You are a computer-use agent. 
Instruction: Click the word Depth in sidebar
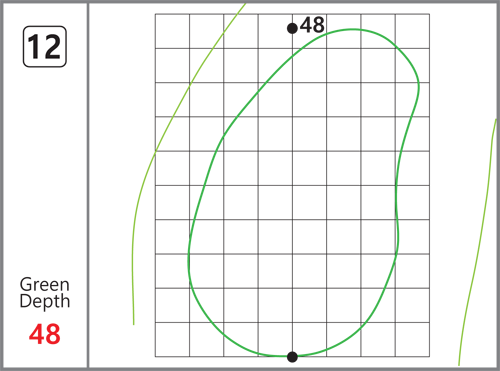(45, 301)
